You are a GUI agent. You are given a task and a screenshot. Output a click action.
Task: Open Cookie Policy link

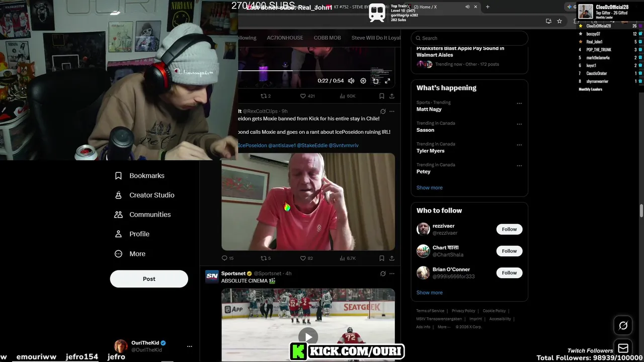click(494, 311)
